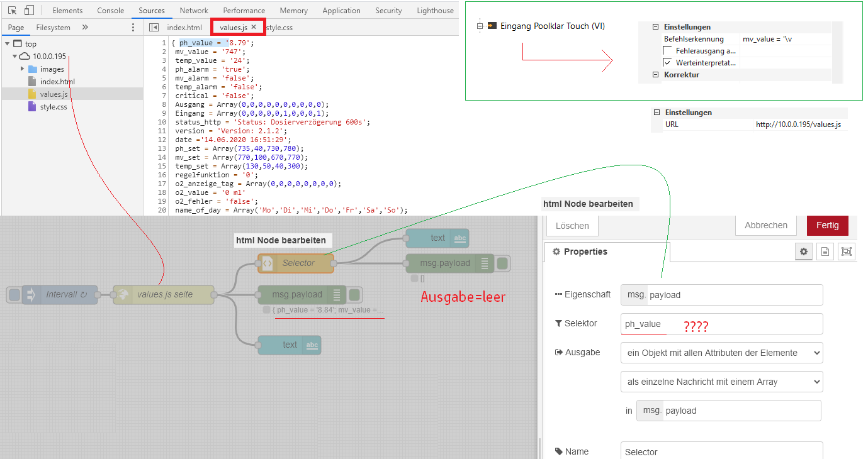Viewport: 868px width, 459px height.
Task: Click the inspect element picker icon
Action: tap(13, 11)
